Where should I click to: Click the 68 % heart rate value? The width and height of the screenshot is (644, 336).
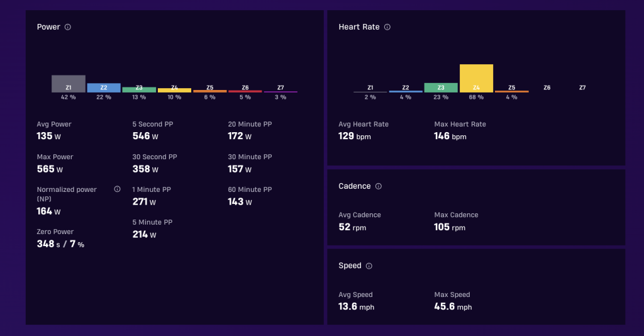(x=477, y=98)
